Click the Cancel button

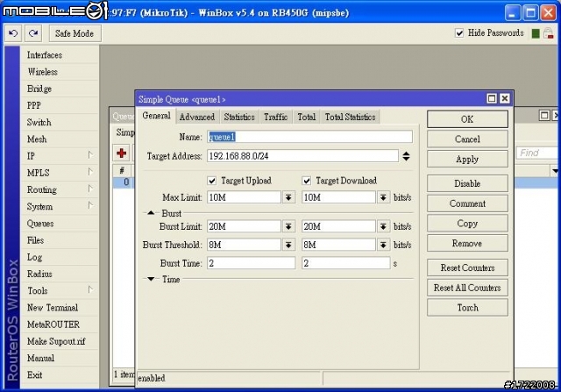click(467, 139)
